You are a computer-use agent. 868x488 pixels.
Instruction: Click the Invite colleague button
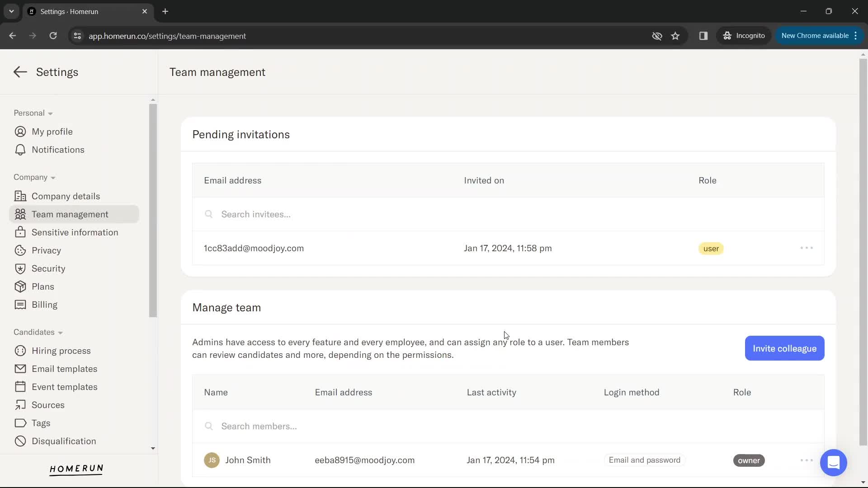click(784, 348)
